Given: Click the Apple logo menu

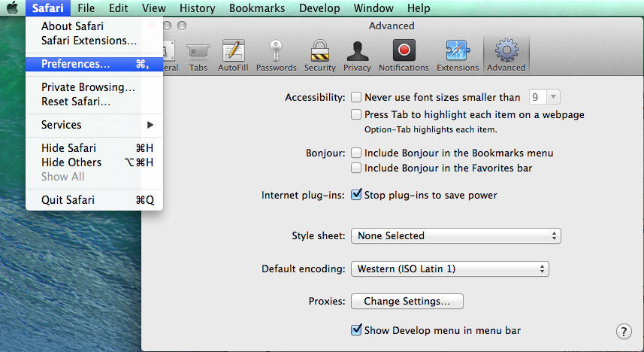Looking at the screenshot, I should (x=12, y=8).
